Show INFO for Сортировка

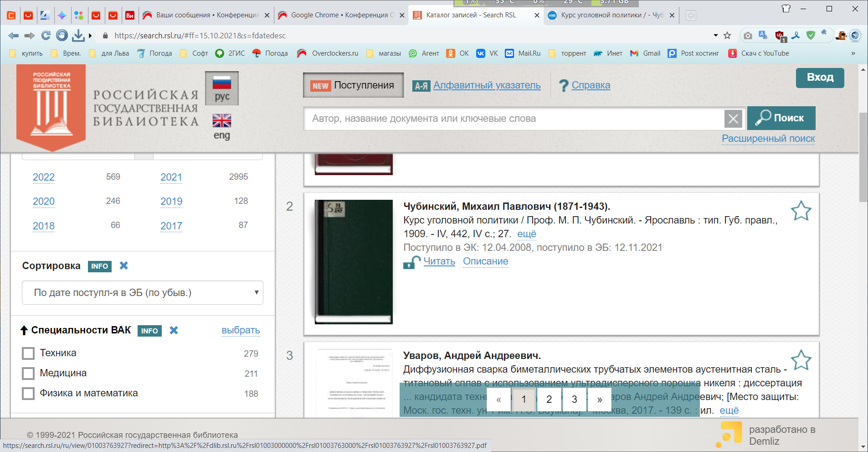pyautogui.click(x=99, y=266)
